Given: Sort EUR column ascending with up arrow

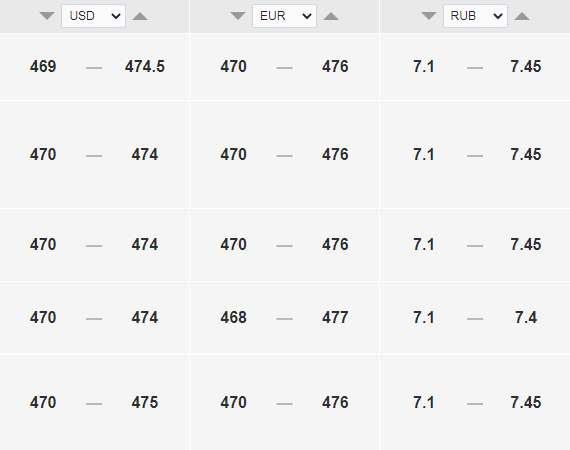Looking at the screenshot, I should tap(331, 16).
